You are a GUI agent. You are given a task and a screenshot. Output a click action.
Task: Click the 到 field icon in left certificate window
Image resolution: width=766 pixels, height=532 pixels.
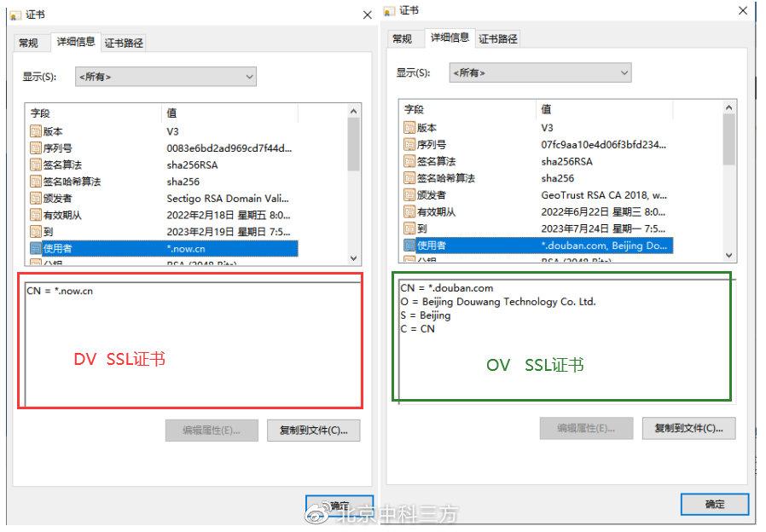(x=36, y=231)
